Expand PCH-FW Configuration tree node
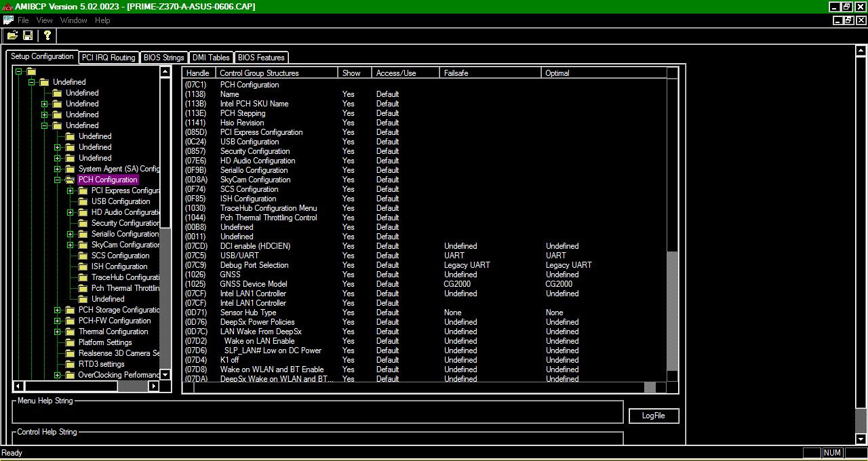The image size is (868, 461). pos(58,321)
